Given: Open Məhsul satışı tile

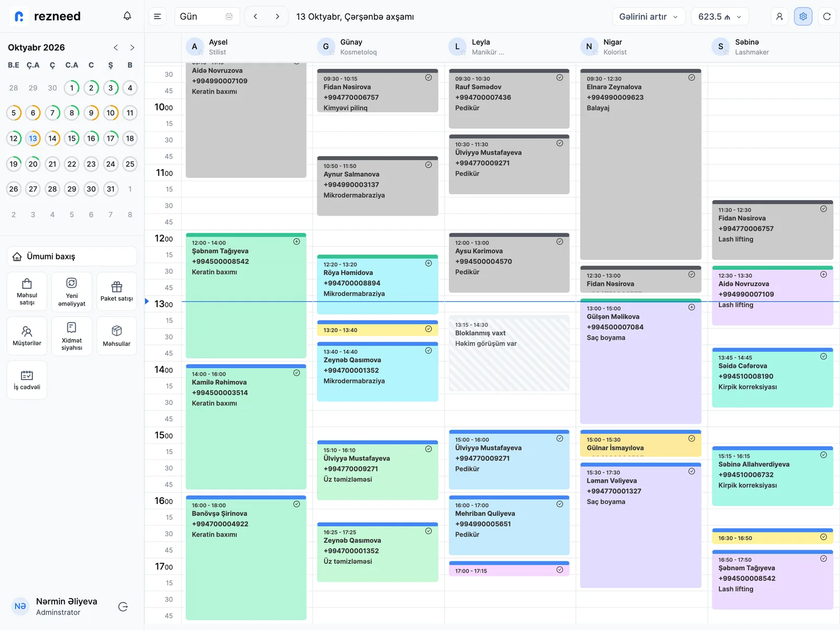Looking at the screenshot, I should coord(27,291).
